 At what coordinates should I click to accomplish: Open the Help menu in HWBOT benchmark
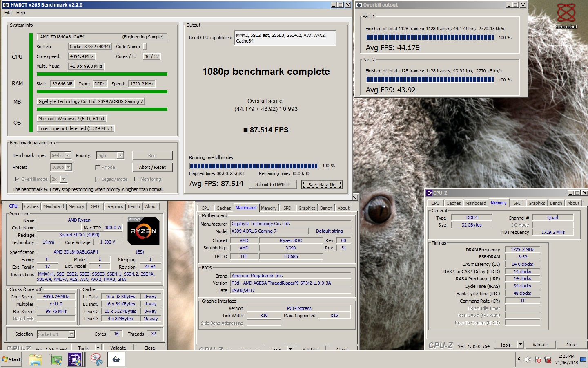[20, 13]
